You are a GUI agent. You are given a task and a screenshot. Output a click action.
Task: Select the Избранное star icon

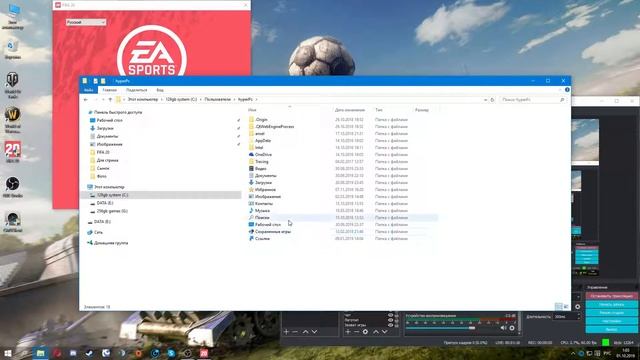pos(251,189)
